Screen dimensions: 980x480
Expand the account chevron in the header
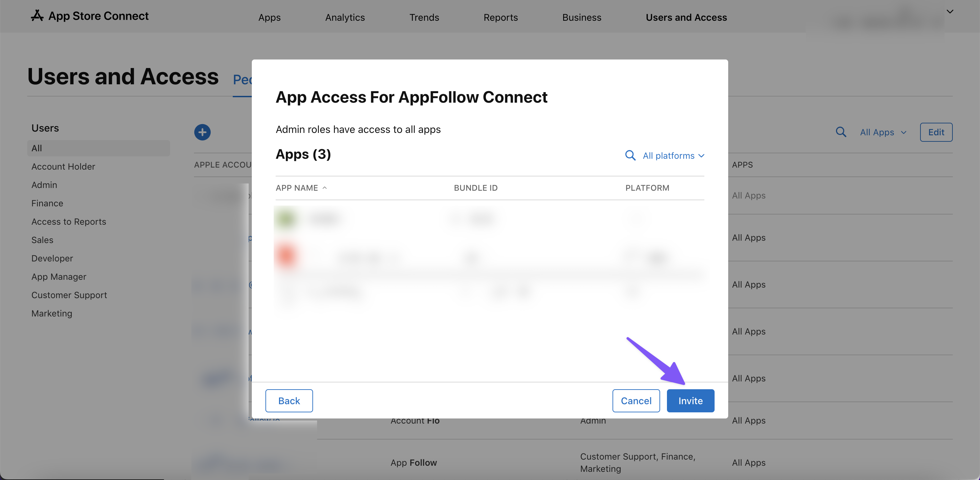coord(950,12)
